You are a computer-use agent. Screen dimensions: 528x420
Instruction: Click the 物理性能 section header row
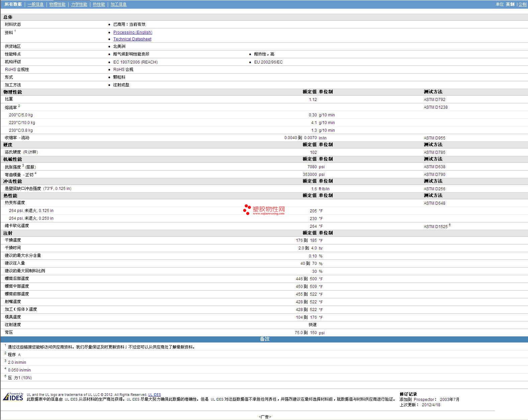(x=13, y=92)
